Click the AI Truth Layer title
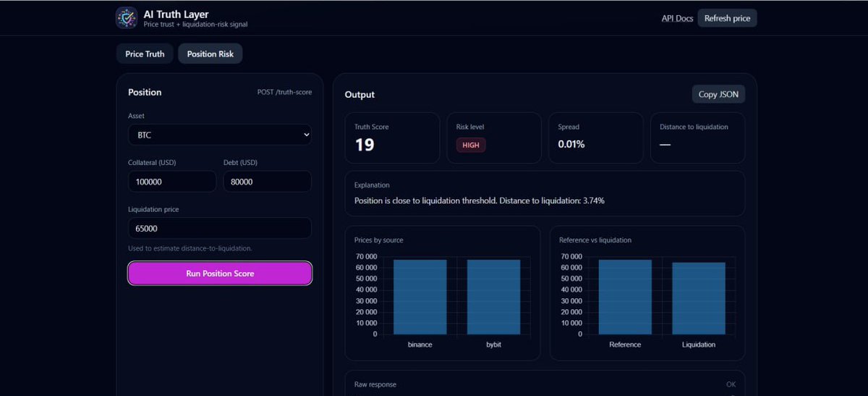 pyautogui.click(x=176, y=14)
